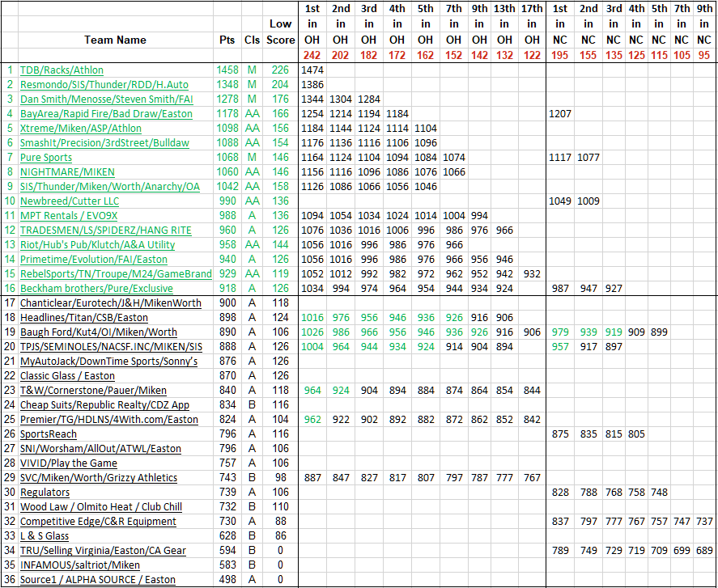Open Source1 / ALPHA SOURCE / Easton link

(x=97, y=580)
